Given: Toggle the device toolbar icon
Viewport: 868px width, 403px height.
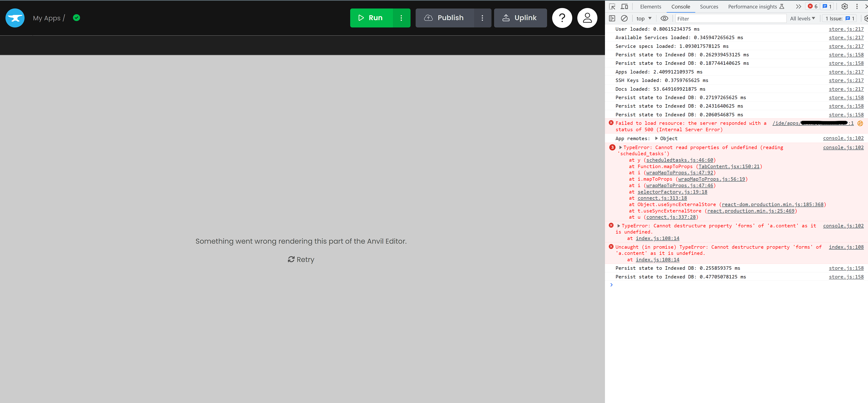Looking at the screenshot, I should pyautogui.click(x=624, y=6).
